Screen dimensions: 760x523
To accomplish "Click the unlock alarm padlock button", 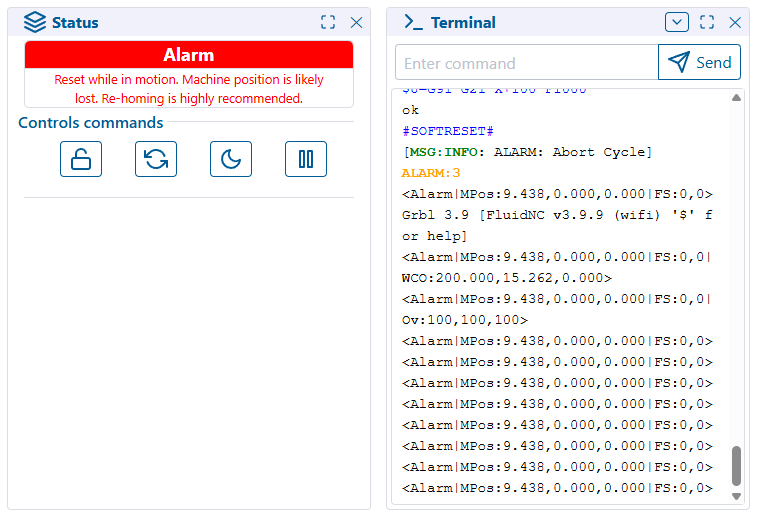I will point(81,159).
